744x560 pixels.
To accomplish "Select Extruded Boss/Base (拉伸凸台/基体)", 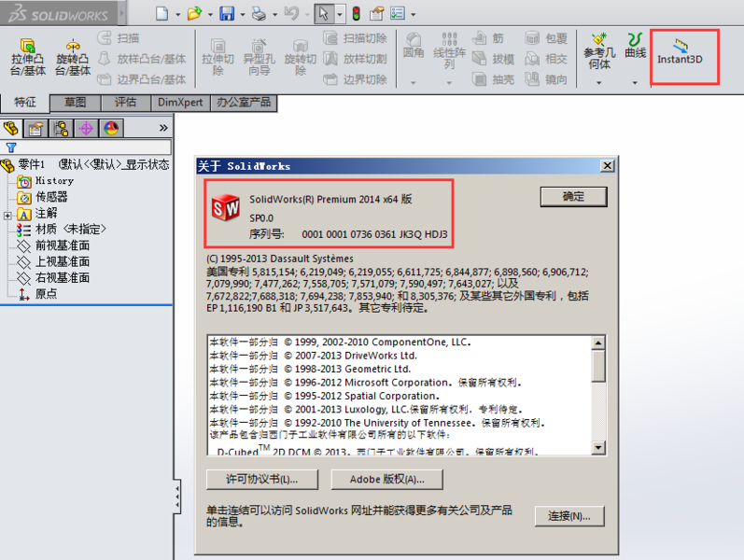I will pyautogui.click(x=27, y=58).
